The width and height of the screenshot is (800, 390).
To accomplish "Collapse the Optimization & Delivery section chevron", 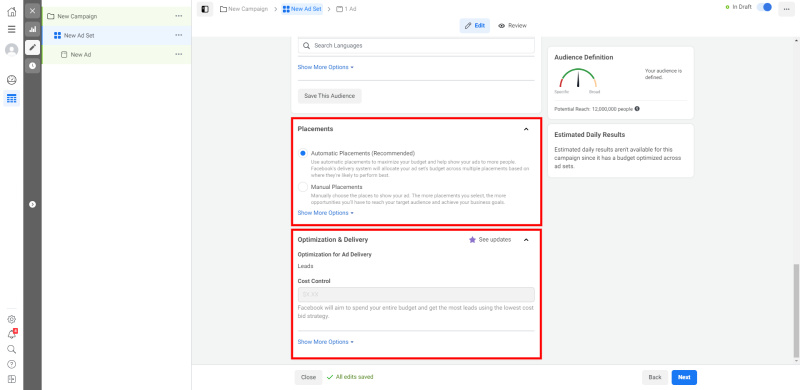I will (526, 239).
